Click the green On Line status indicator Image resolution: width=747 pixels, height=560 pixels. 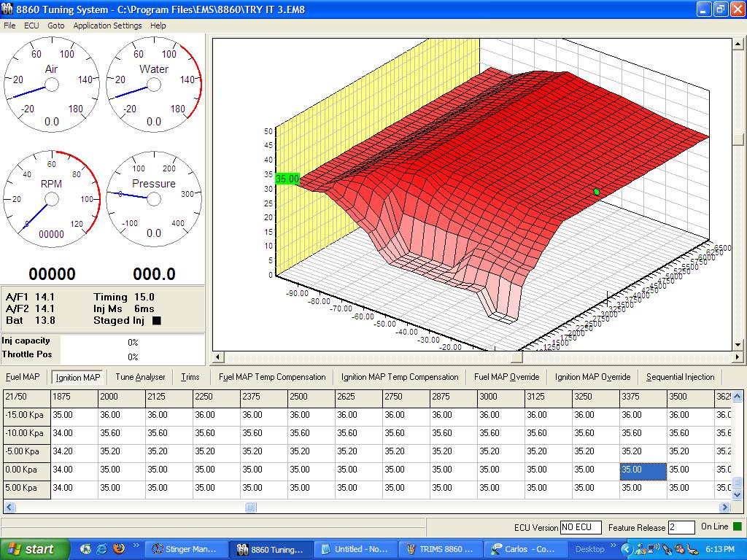pyautogui.click(x=737, y=526)
